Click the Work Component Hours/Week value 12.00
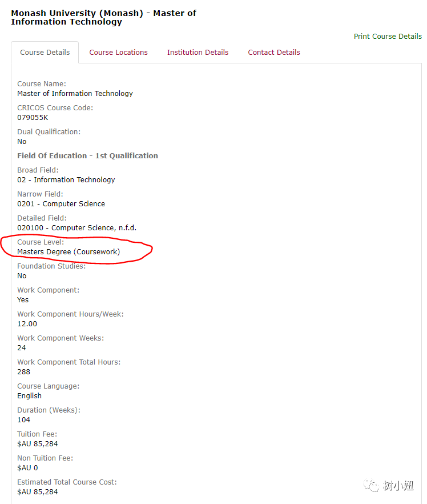The image size is (427, 504). click(27, 324)
